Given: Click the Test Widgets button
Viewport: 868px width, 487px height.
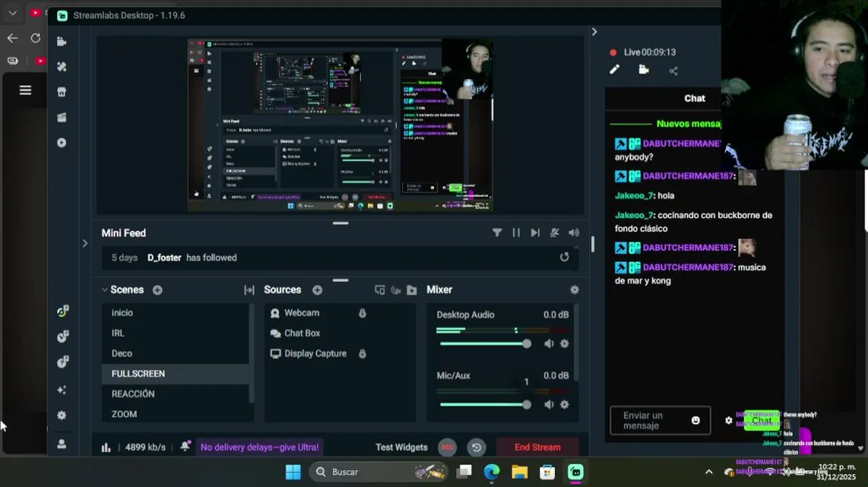Looking at the screenshot, I should (x=402, y=447).
